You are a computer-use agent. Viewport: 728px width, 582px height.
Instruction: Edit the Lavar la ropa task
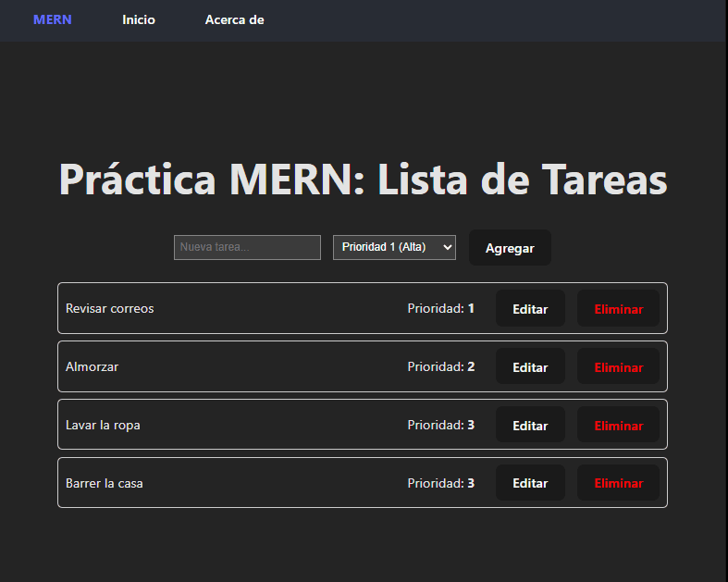coord(530,426)
